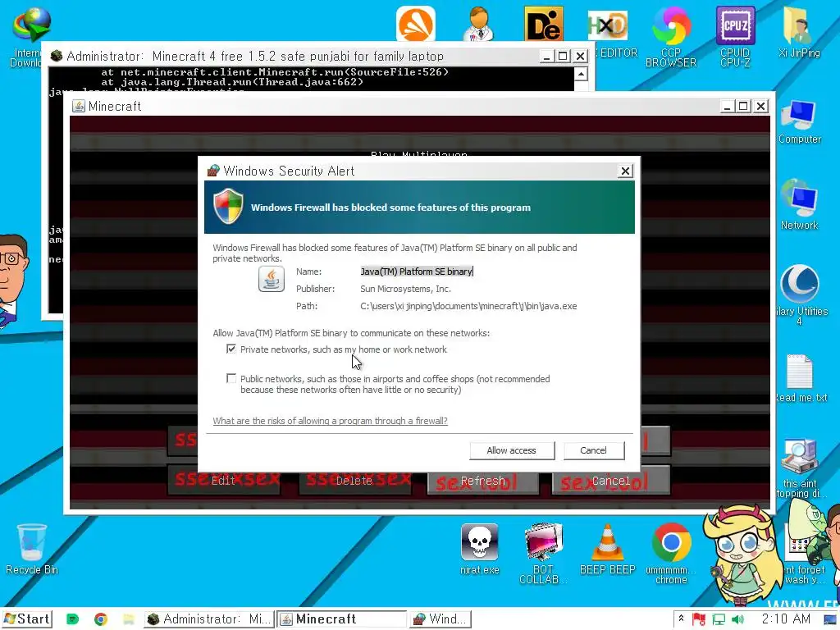The image size is (840, 630).
Task: Open the BEEP BEEP traffic cone icon
Action: [x=608, y=549]
